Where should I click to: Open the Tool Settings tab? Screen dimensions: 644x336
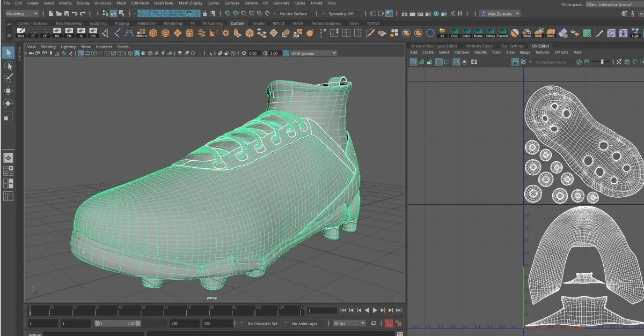click(513, 46)
